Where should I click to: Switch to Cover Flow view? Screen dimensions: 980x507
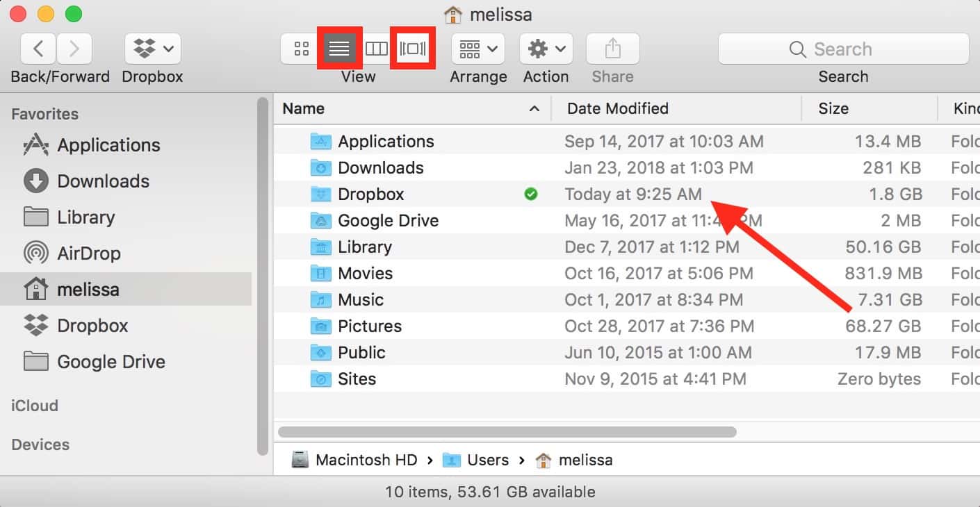pyautogui.click(x=413, y=49)
